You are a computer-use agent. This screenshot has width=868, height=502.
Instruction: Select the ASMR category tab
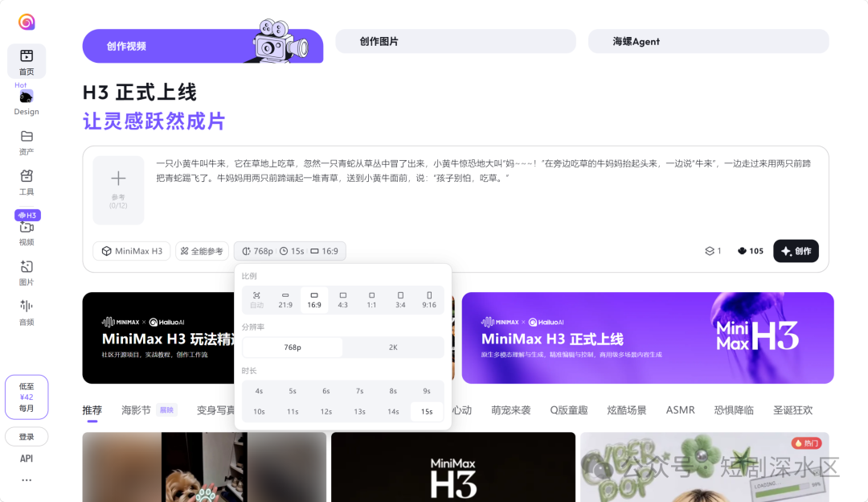(681, 410)
